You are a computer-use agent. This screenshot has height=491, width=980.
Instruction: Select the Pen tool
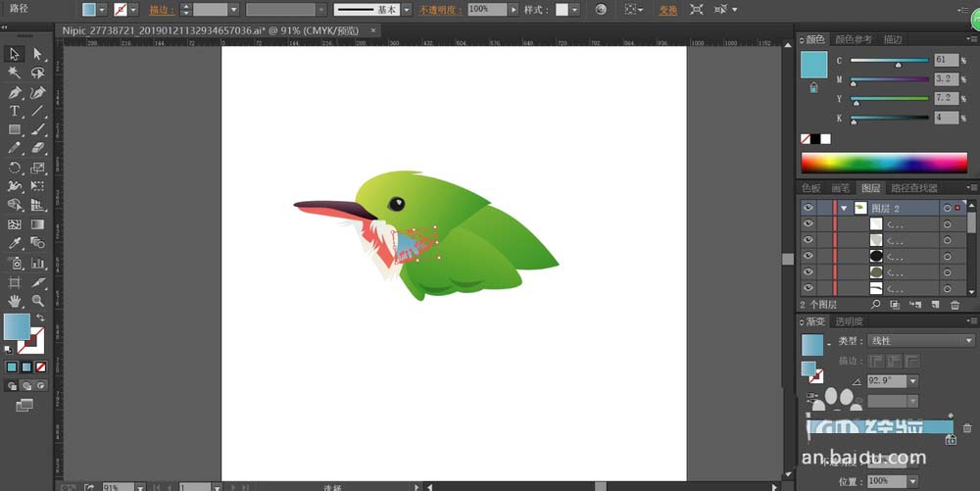click(x=15, y=92)
